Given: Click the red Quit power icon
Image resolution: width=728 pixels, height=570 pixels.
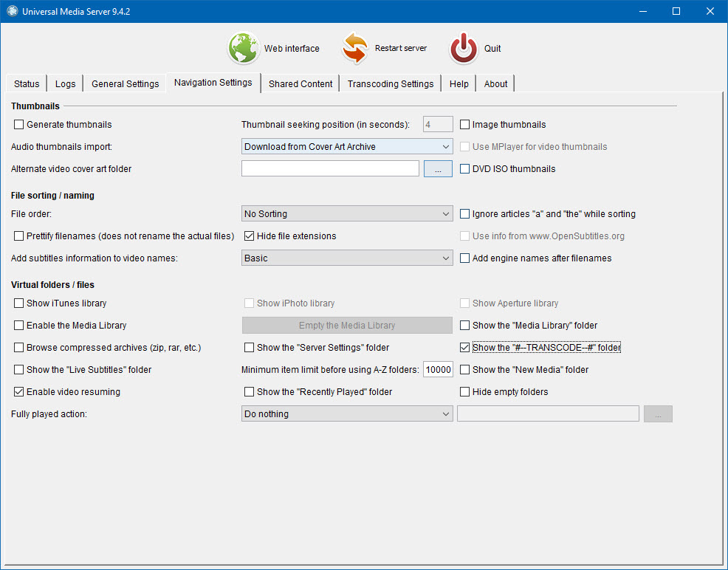Looking at the screenshot, I should 464,48.
